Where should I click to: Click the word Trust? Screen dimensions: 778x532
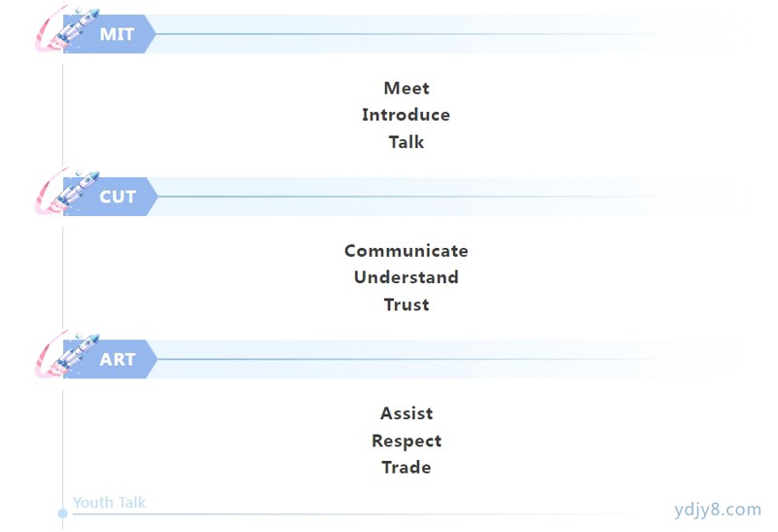pos(407,304)
